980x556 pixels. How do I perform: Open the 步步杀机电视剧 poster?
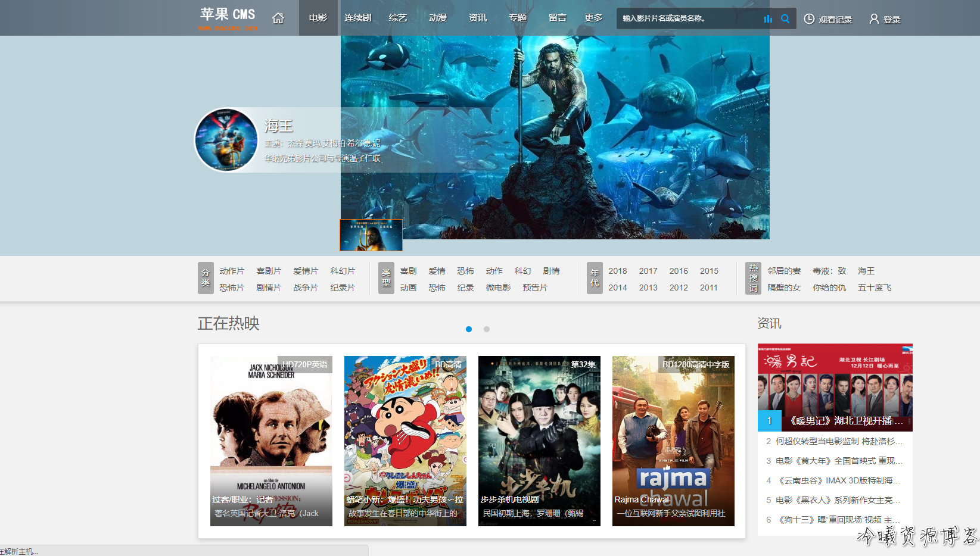pyautogui.click(x=539, y=441)
